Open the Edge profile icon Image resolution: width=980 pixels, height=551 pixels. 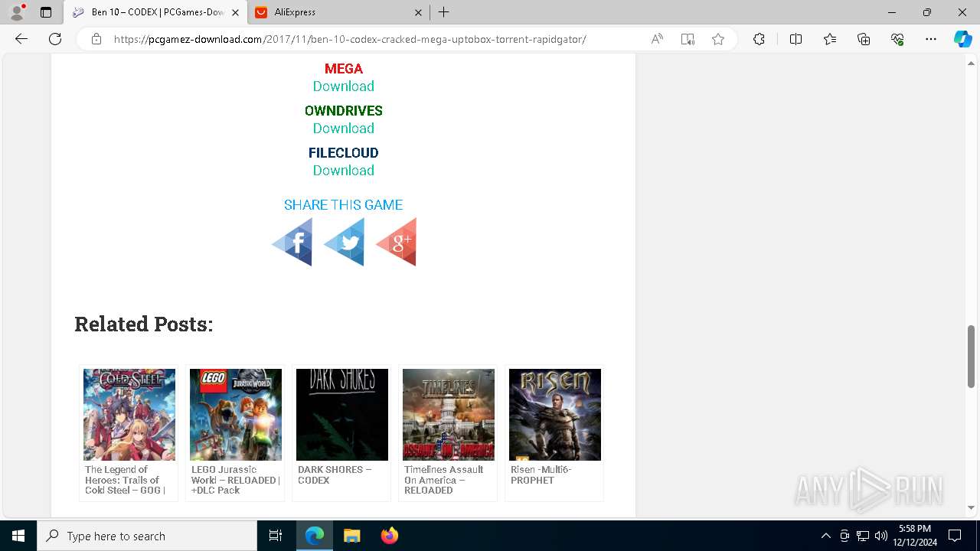(17, 12)
